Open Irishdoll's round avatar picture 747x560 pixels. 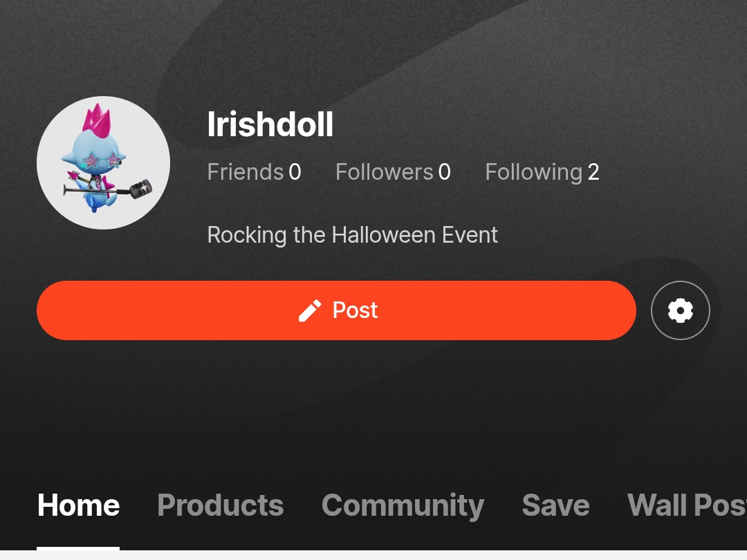pos(103,163)
